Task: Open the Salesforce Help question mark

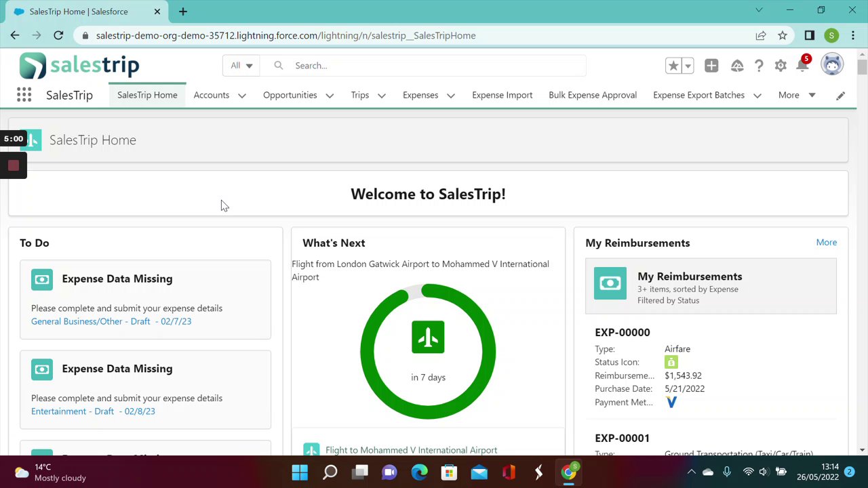Action: (x=759, y=66)
